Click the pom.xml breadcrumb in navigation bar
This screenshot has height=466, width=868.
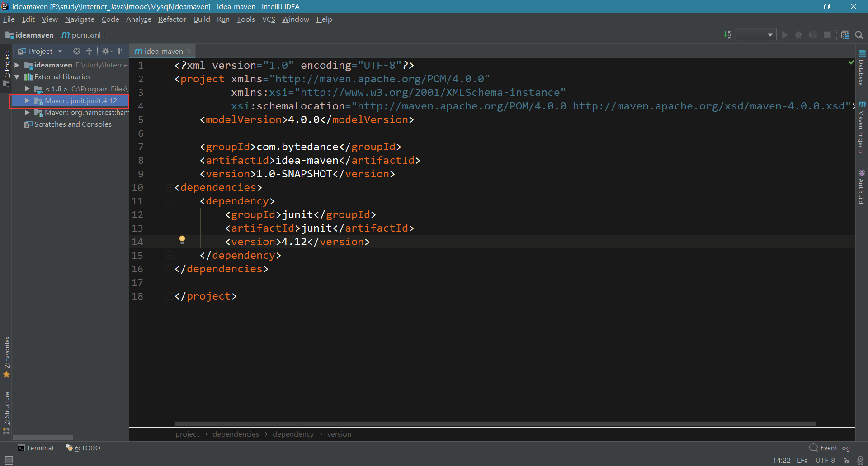point(81,35)
